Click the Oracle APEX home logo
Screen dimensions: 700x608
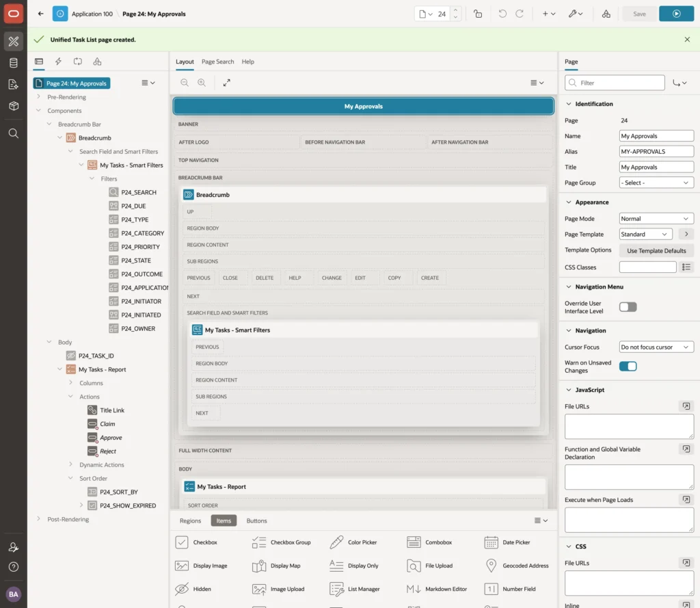coord(14,14)
